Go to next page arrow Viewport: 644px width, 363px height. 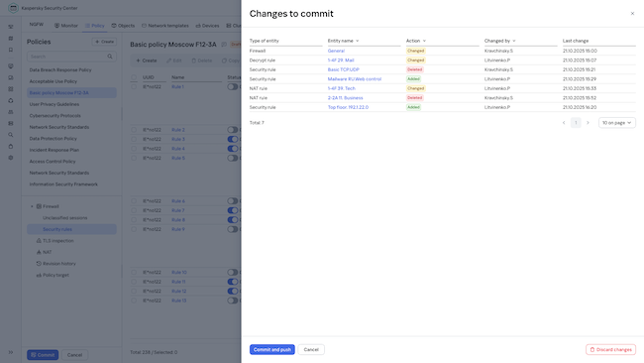[588, 123]
